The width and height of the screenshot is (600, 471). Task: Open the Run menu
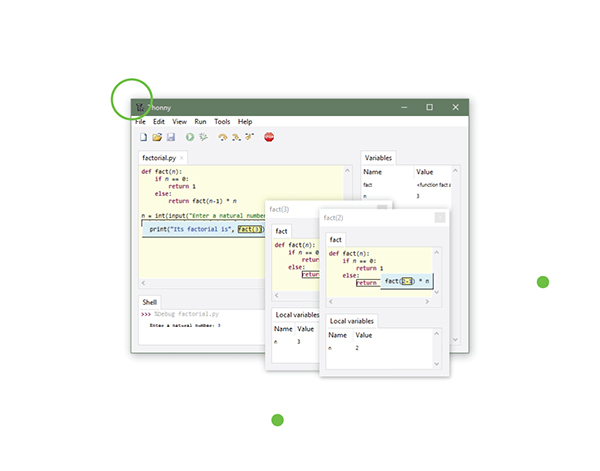(200, 121)
